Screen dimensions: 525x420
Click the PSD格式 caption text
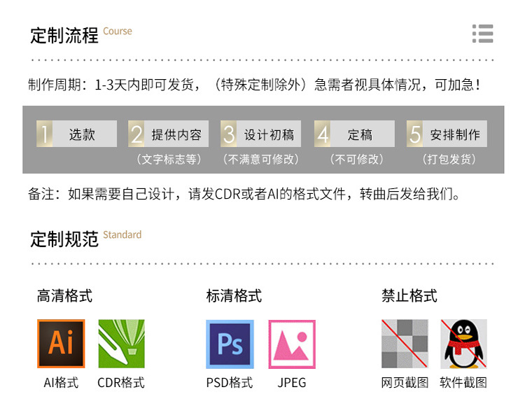[x=230, y=382]
